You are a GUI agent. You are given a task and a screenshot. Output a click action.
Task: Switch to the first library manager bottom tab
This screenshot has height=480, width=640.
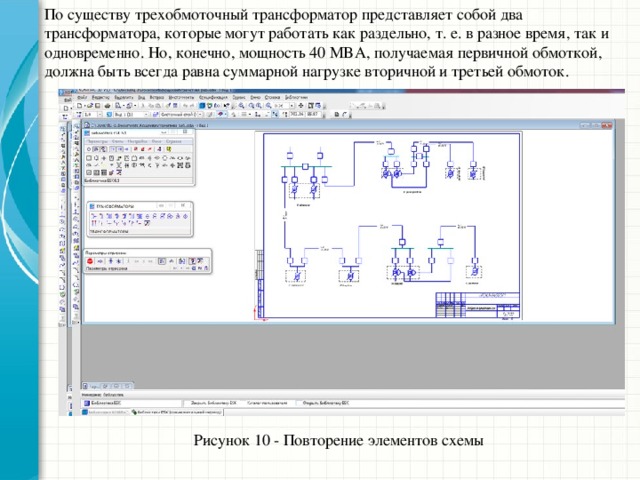click(105, 412)
